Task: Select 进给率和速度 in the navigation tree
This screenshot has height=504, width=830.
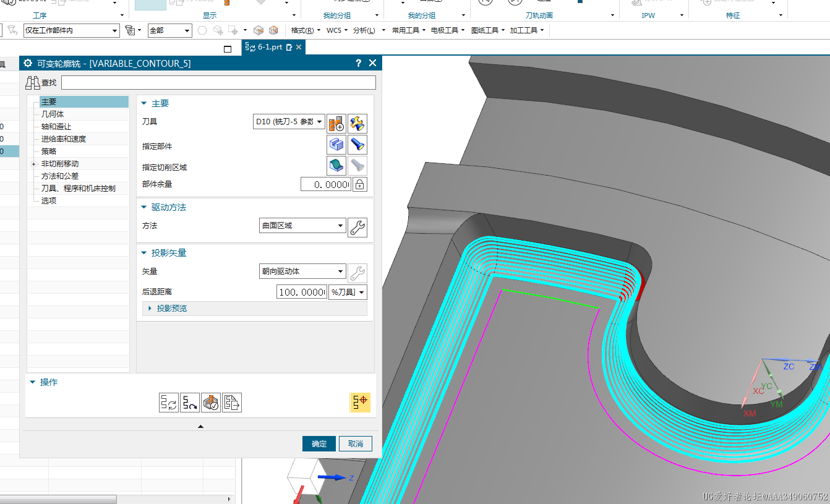Action: (x=64, y=139)
